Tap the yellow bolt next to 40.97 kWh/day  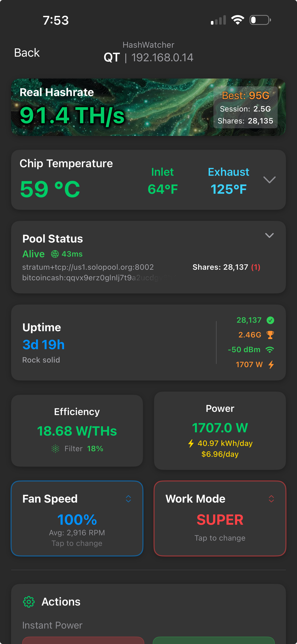191,443
